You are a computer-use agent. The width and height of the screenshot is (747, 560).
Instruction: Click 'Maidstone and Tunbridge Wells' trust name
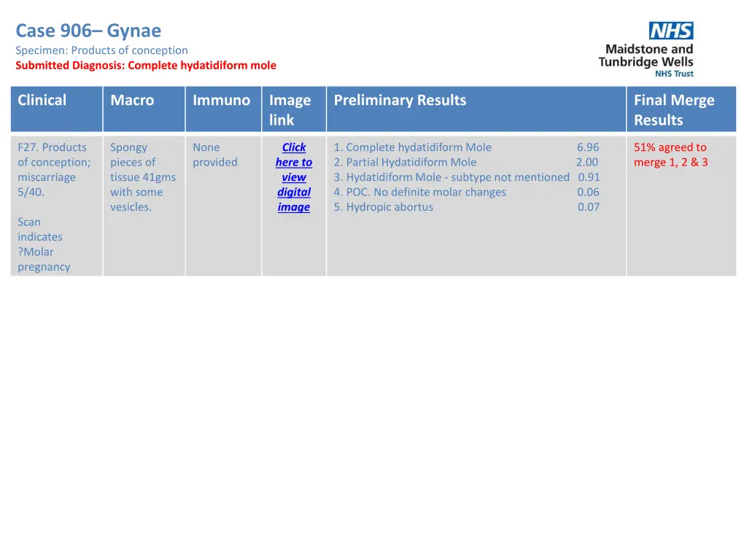click(646, 55)
